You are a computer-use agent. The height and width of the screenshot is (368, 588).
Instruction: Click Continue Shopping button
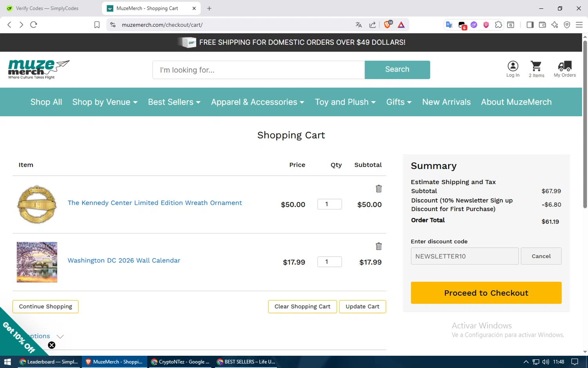pyautogui.click(x=45, y=306)
